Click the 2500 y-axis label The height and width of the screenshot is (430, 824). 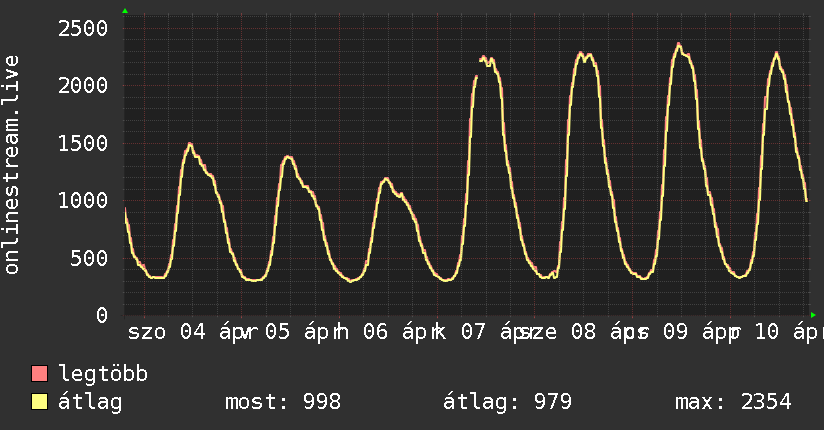click(x=82, y=28)
